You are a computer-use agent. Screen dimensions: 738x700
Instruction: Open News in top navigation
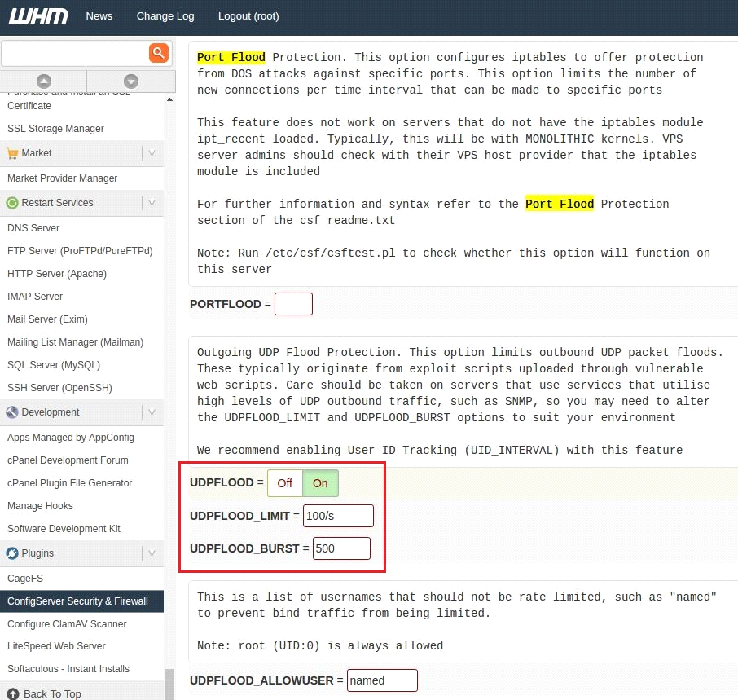click(x=99, y=16)
